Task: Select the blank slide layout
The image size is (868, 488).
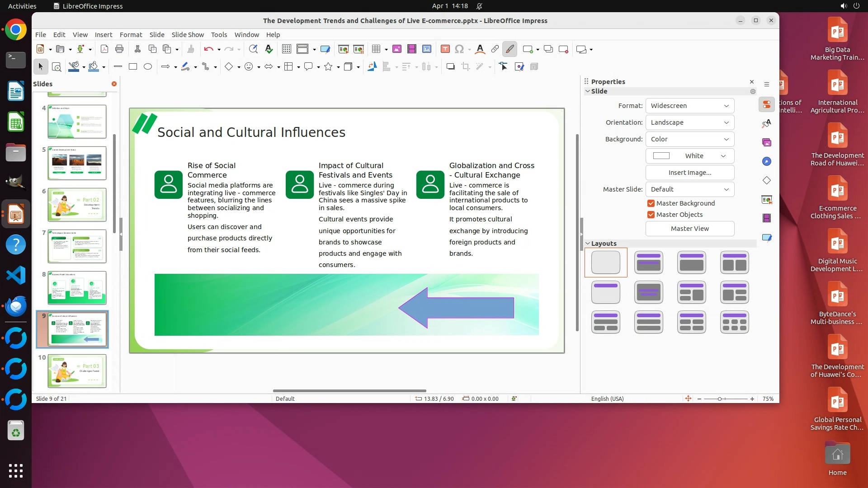Action: point(605,263)
